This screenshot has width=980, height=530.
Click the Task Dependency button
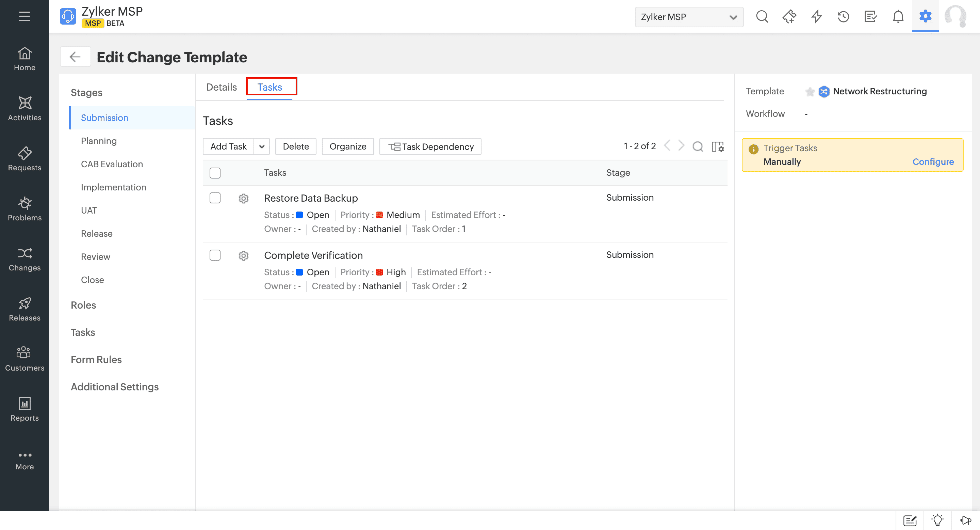click(430, 147)
